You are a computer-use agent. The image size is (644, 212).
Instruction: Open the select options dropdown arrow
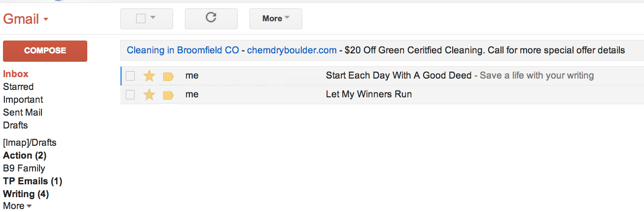point(153,18)
